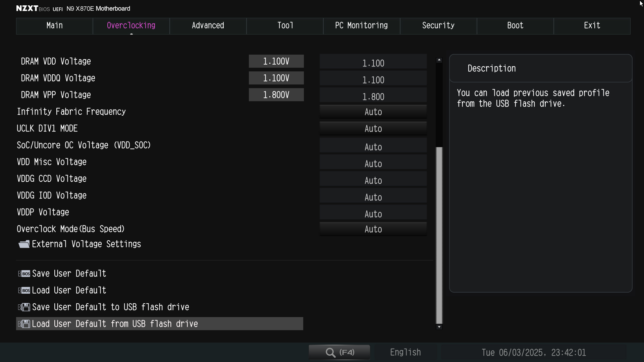The height and width of the screenshot is (362, 644).
Task: Click the scrollbar down arrow
Action: tap(439, 327)
